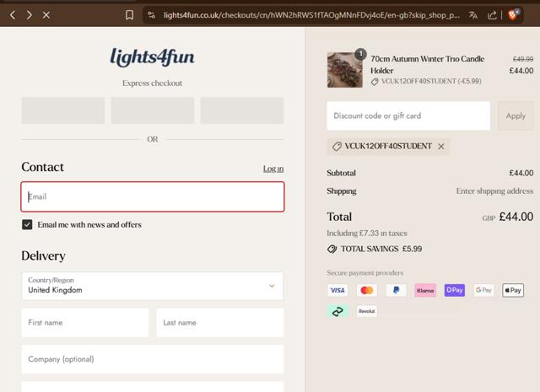Follow the Log in link

coord(273,169)
